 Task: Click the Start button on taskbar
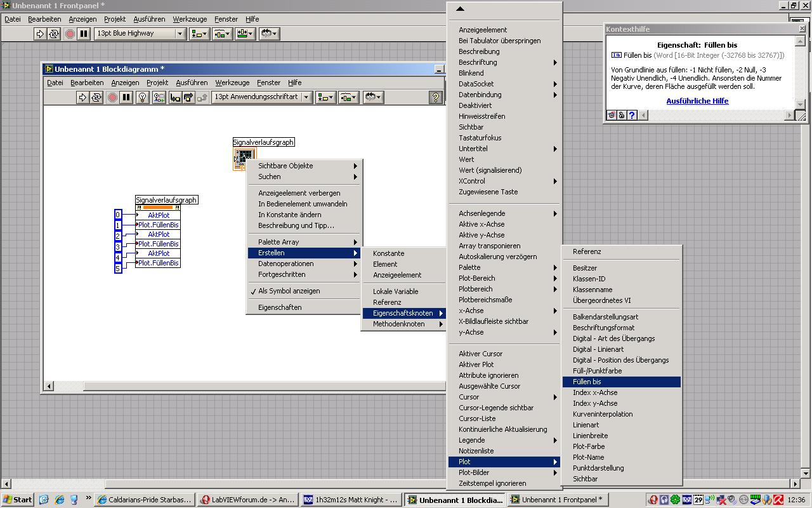tap(18, 500)
